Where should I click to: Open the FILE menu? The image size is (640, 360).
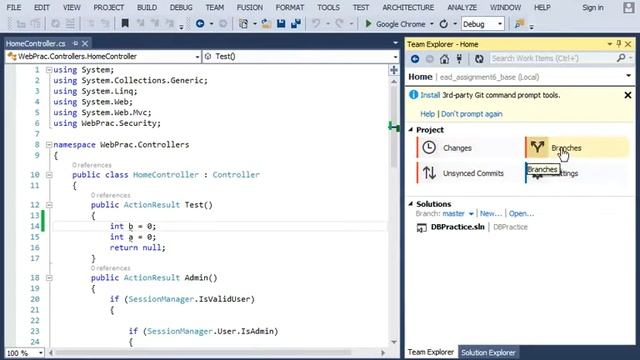(13, 8)
